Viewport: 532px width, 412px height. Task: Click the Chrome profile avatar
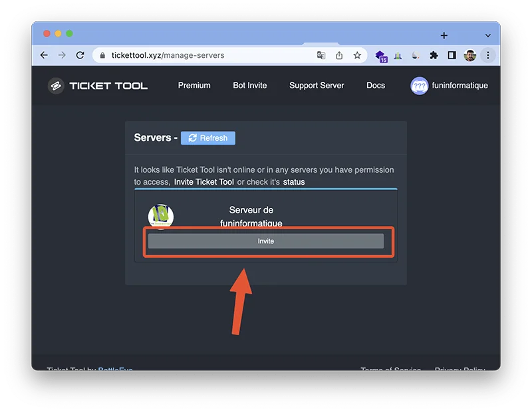point(469,56)
